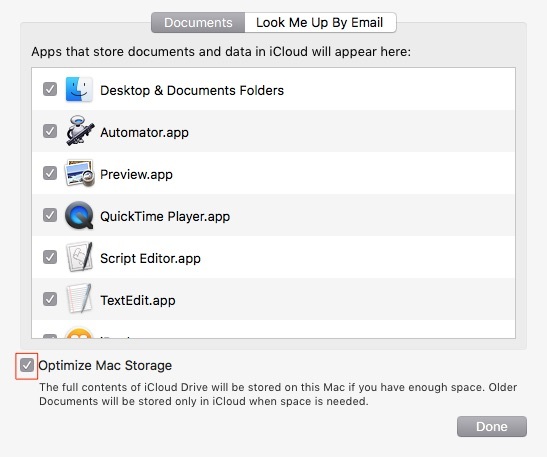The width and height of the screenshot is (547, 457).
Task: Select the Automator.app row label
Action: [x=144, y=133]
